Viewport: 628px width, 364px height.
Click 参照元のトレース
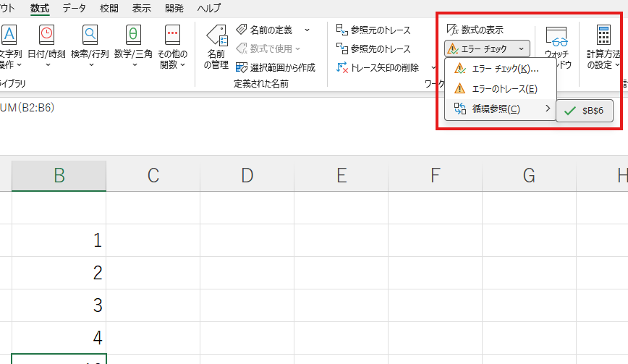click(x=373, y=30)
